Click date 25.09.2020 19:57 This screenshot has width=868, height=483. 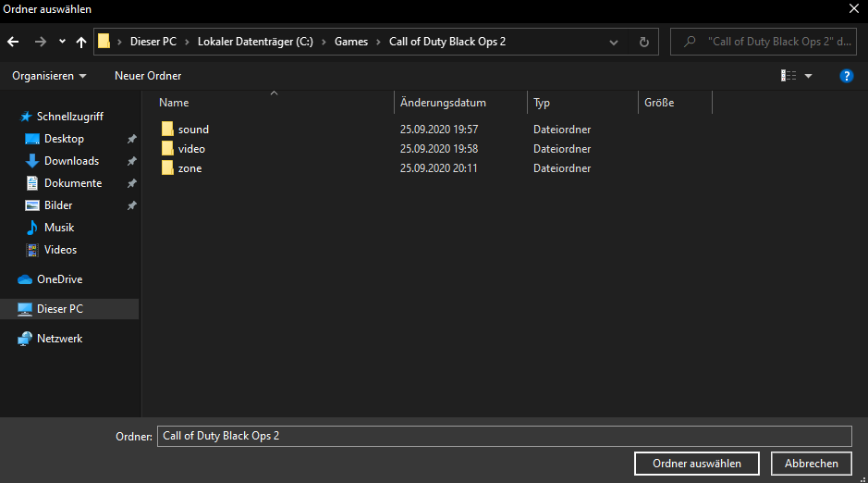coord(439,129)
